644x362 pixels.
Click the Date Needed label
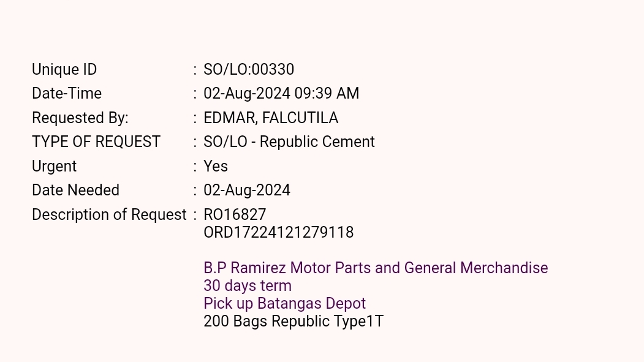(75, 190)
